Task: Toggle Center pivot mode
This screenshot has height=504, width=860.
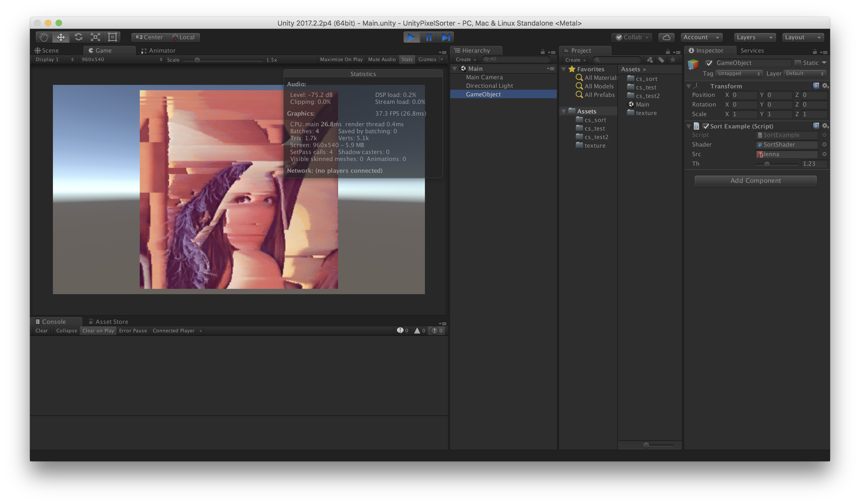Action: coord(148,37)
